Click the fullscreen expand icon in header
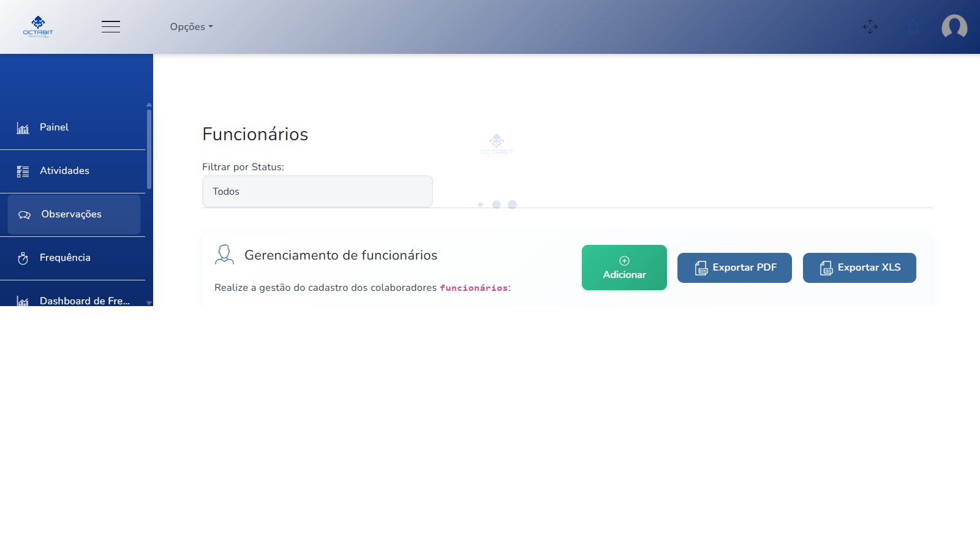 [870, 26]
